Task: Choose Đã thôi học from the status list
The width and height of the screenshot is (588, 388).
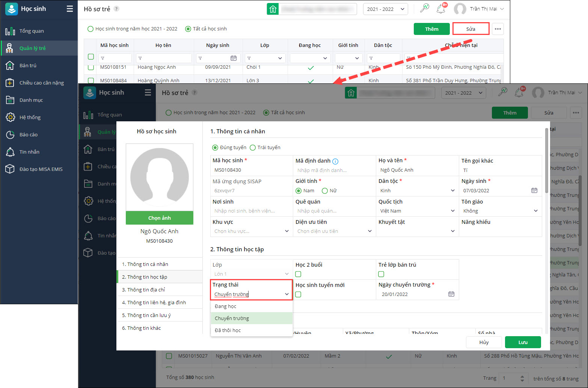Action: click(252, 330)
